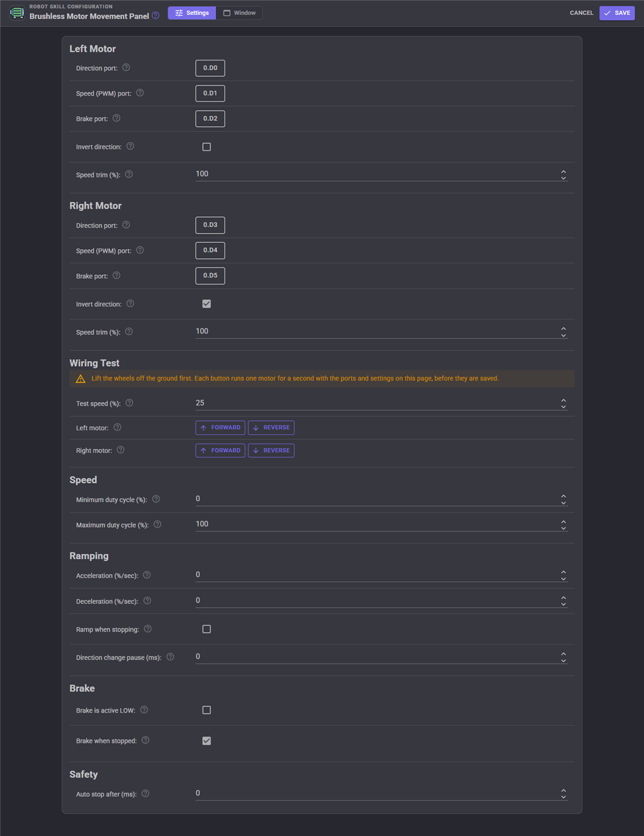Adjust Deceleration stepper arrows

[563, 601]
